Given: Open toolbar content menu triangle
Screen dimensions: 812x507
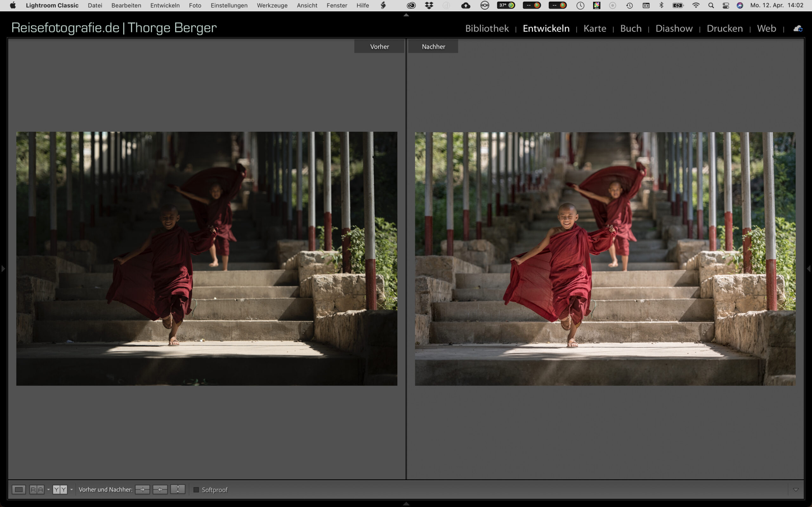Looking at the screenshot, I should tap(796, 490).
